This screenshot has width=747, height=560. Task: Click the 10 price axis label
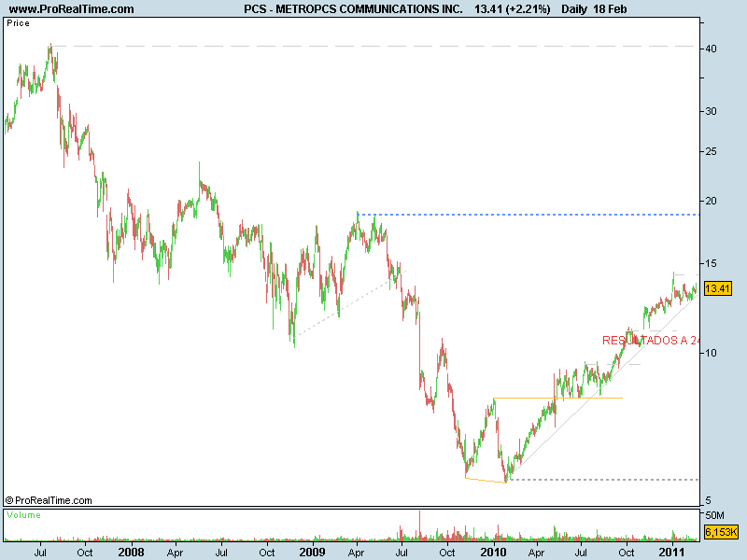[x=711, y=353]
